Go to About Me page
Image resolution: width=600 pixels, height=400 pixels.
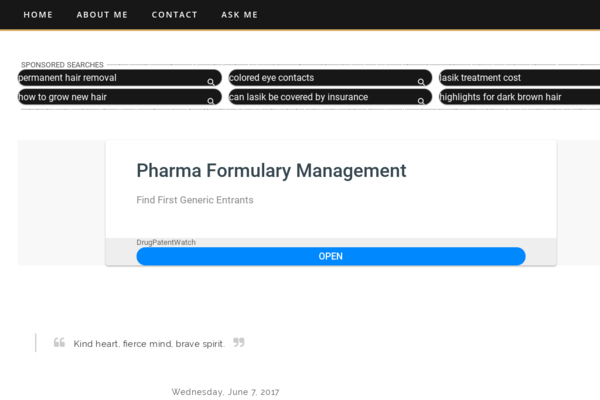pos(102,15)
